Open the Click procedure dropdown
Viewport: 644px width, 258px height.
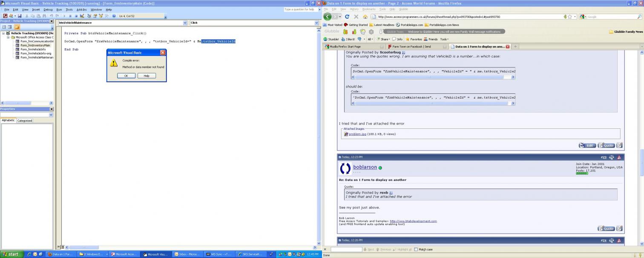[317, 23]
